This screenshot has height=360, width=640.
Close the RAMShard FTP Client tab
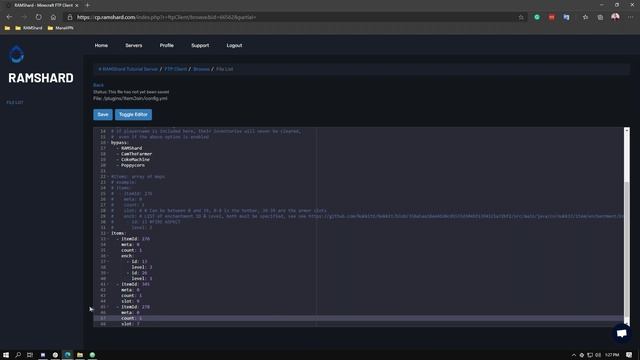pos(76,5)
